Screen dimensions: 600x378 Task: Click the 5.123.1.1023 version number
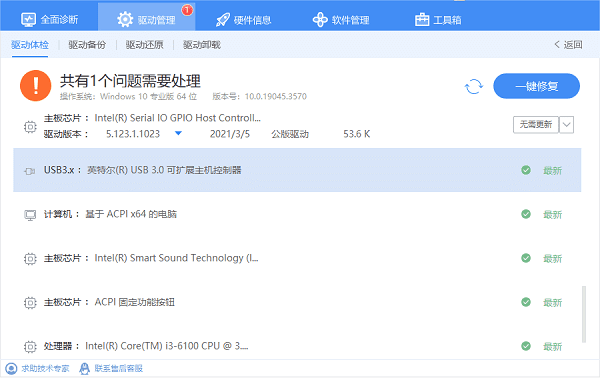point(133,134)
